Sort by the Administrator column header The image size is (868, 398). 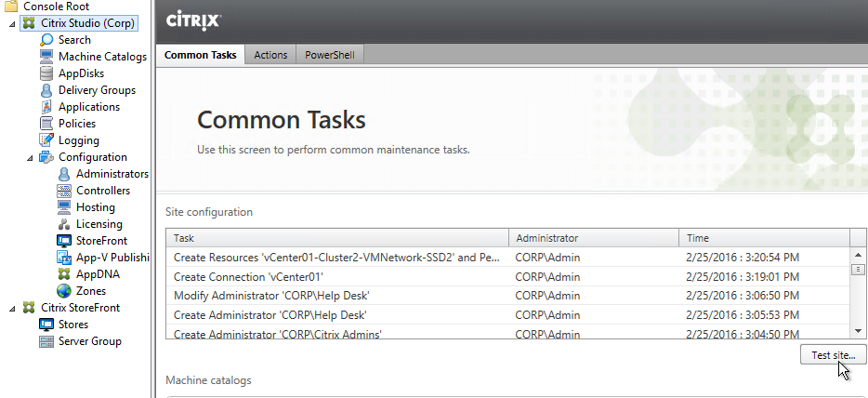tap(594, 238)
